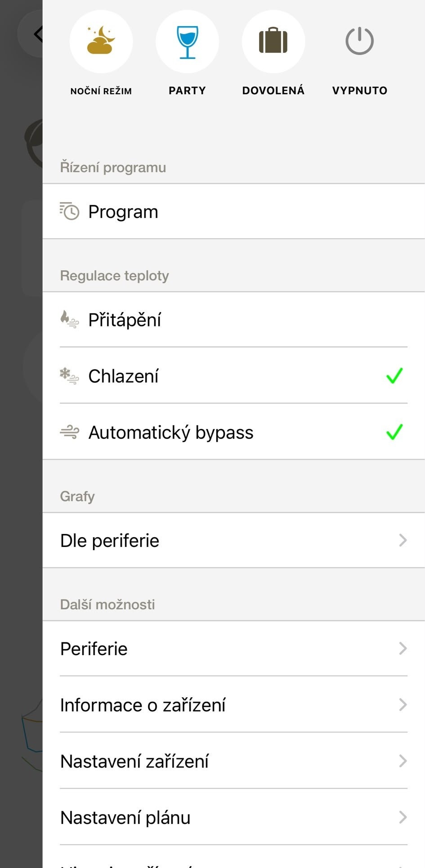425x868 pixels.
Task: Tap the Dovolená suitcase icon
Action: 273,41
